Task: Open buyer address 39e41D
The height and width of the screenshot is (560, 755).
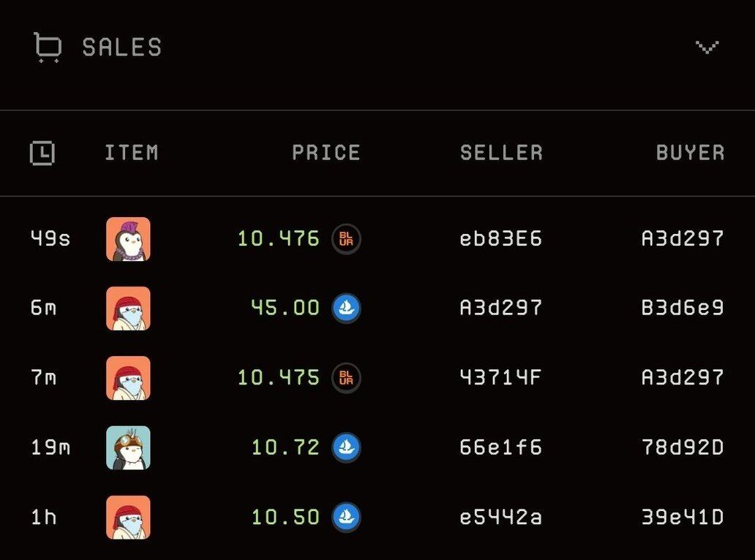Action: [x=683, y=517]
